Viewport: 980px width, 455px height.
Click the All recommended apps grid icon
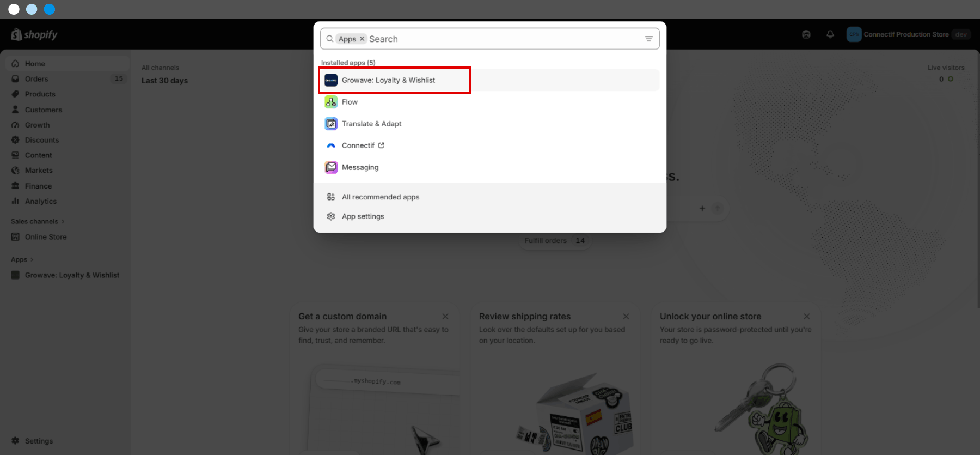pyautogui.click(x=331, y=197)
